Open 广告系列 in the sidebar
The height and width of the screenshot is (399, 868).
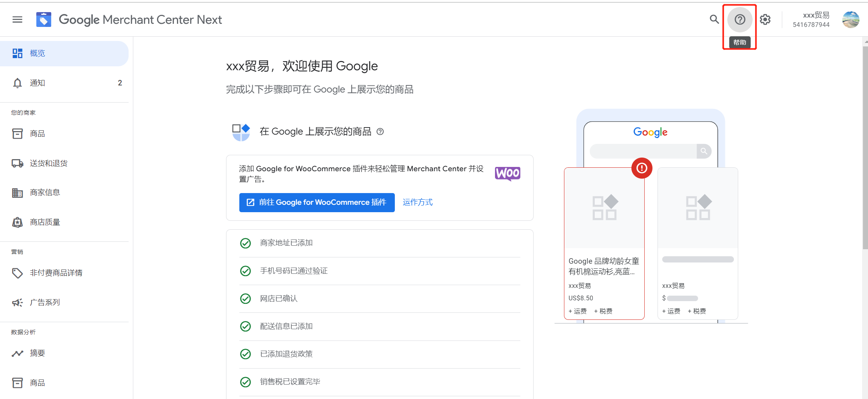64,302
